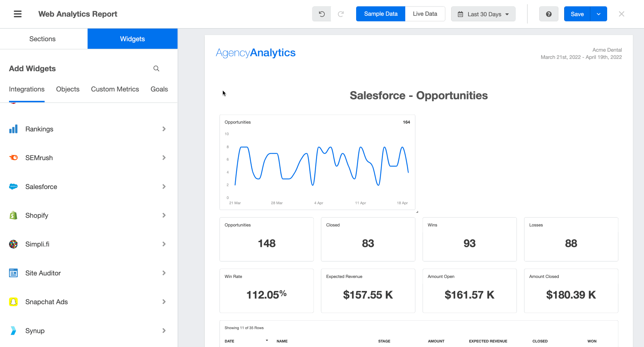
Task: Open the Objects tab
Action: pos(68,89)
